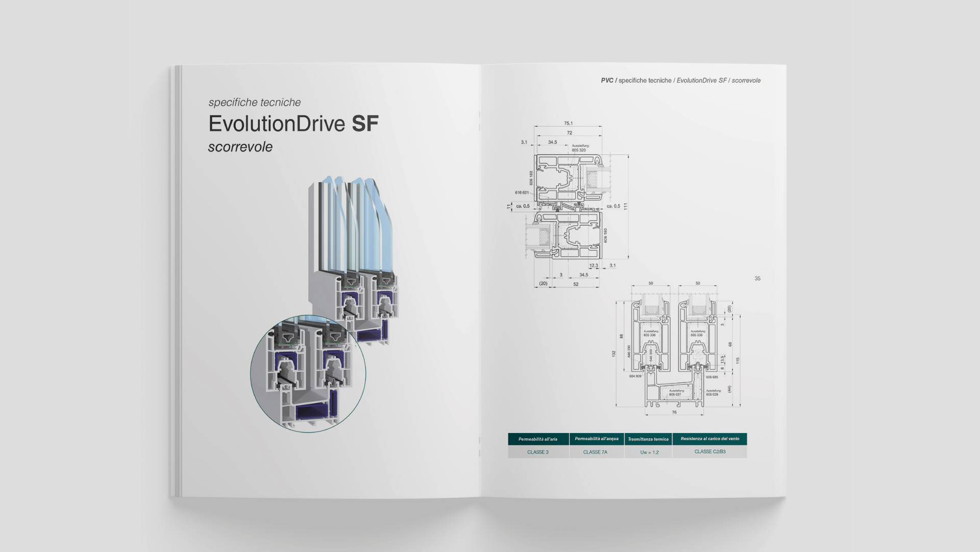Click the "CLASSE C2/B3" table cell
Screen dimensions: 980x552
[710, 451]
